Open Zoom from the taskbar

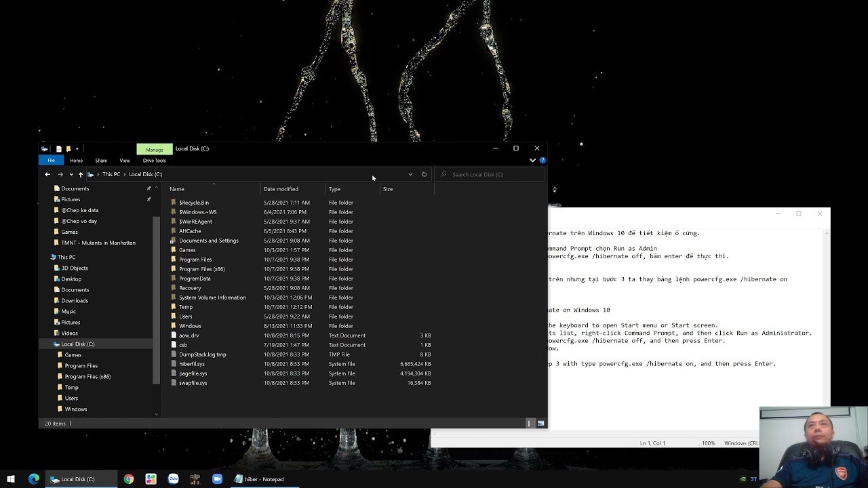click(x=217, y=479)
